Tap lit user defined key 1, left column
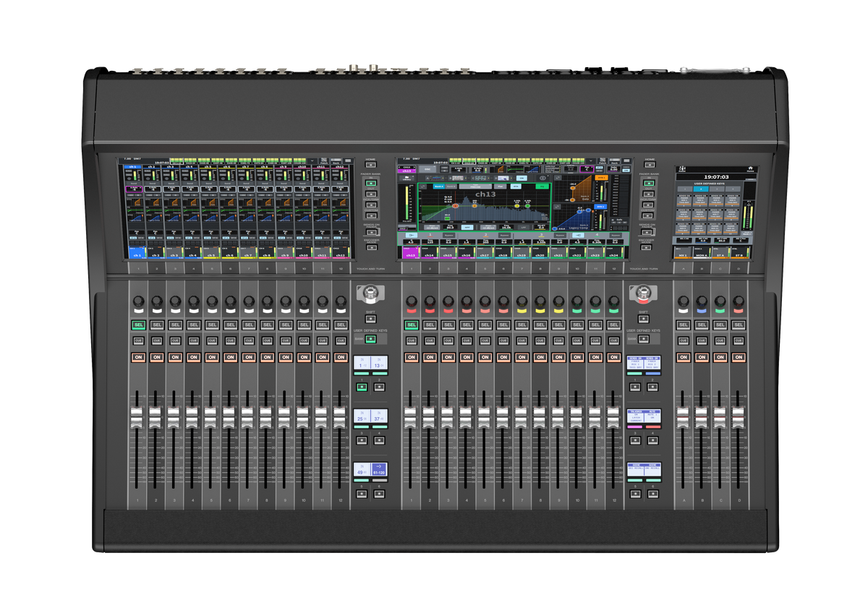Image resolution: width=868 pixels, height=613 pixels. 362,387
